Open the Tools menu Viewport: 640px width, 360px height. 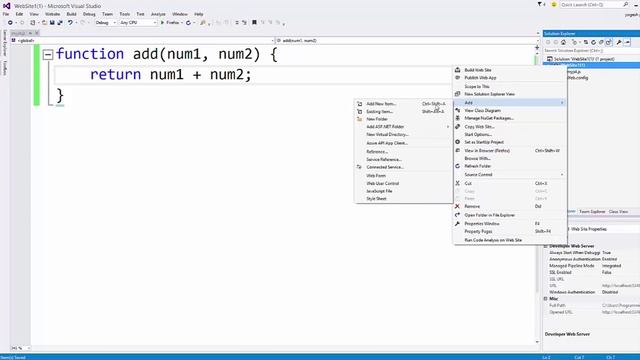[124, 14]
